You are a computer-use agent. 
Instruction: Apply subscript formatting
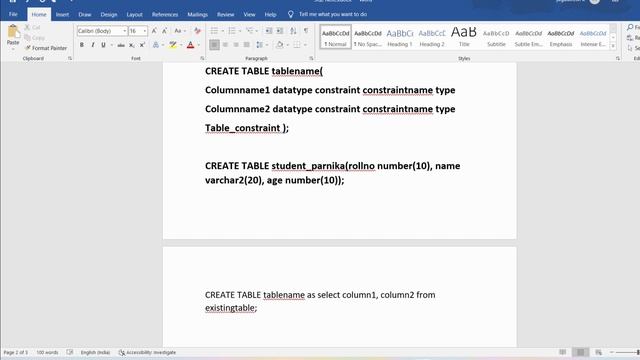coord(131,45)
